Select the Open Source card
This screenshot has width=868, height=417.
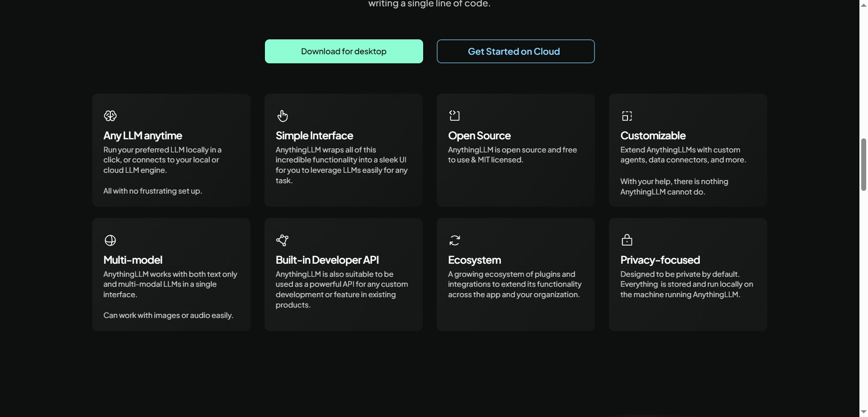pyautogui.click(x=515, y=150)
